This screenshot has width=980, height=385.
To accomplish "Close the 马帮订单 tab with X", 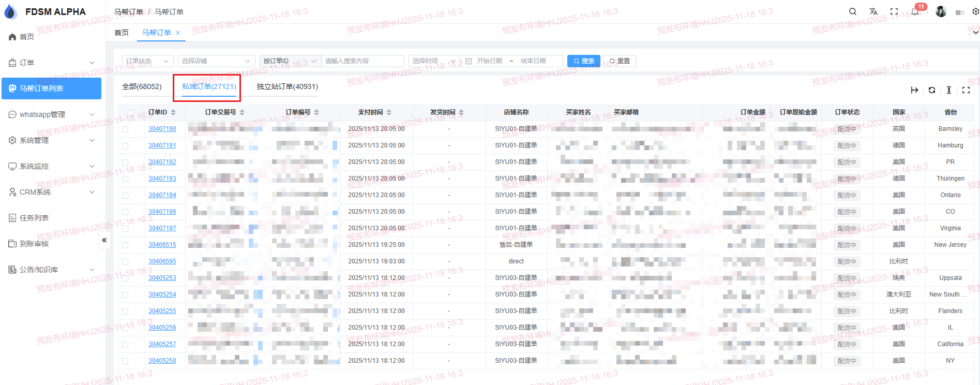I will [178, 33].
